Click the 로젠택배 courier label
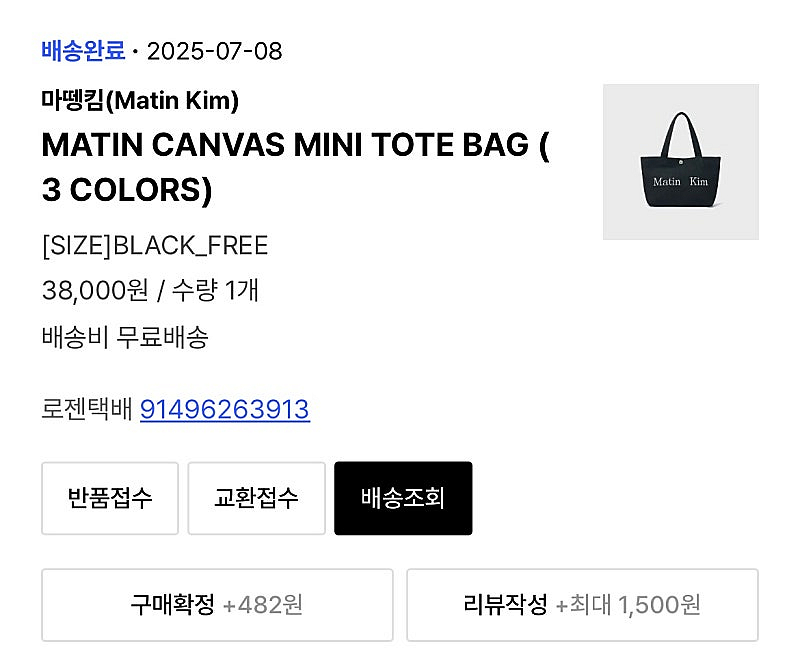Viewport: 800px width, 668px height. pyautogui.click(x=87, y=409)
